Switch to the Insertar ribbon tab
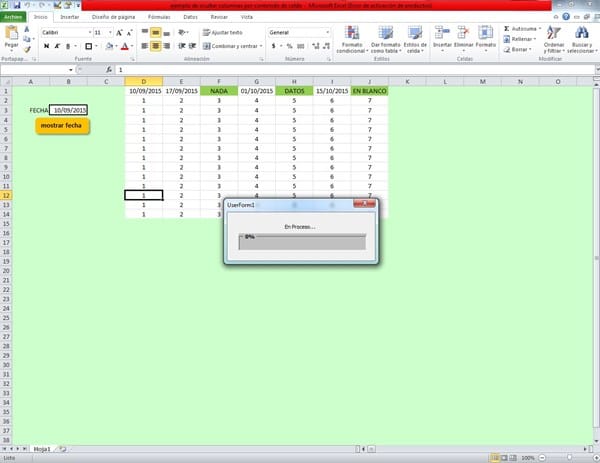 point(70,17)
